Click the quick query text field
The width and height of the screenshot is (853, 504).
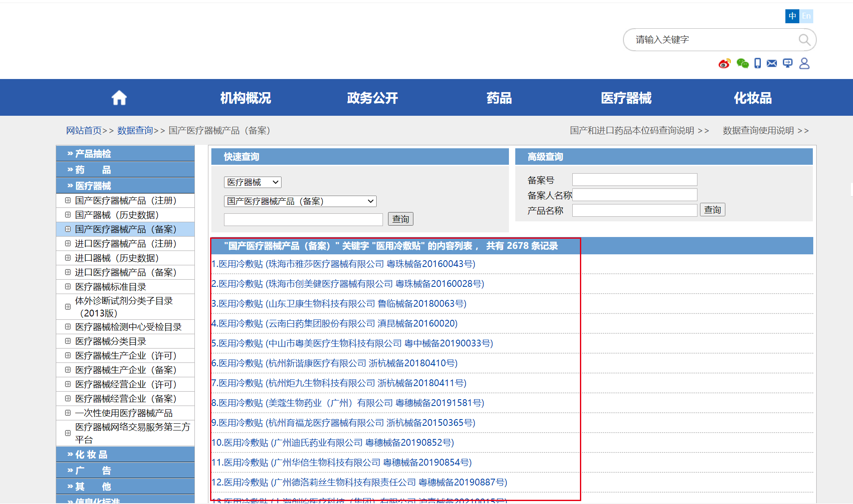coord(303,219)
